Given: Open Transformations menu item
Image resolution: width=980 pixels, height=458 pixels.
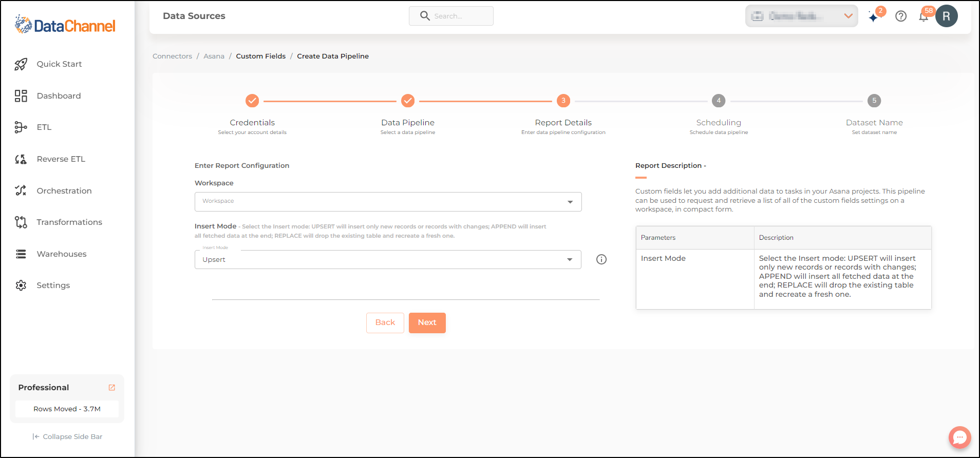Looking at the screenshot, I should click(69, 222).
